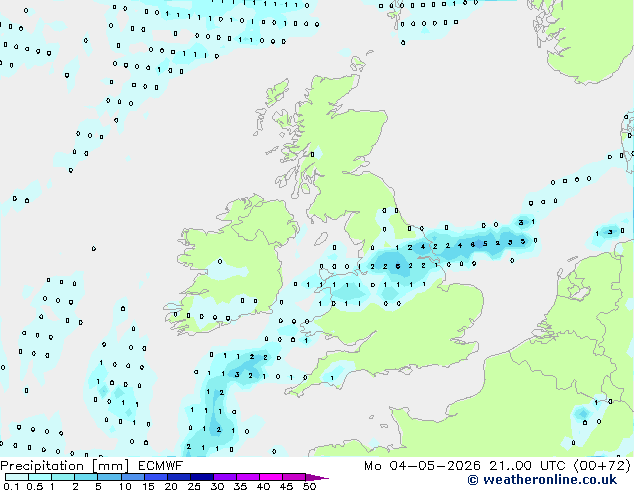
Task: Click the "(00+72)" forecast offset text
Action: [602, 466]
